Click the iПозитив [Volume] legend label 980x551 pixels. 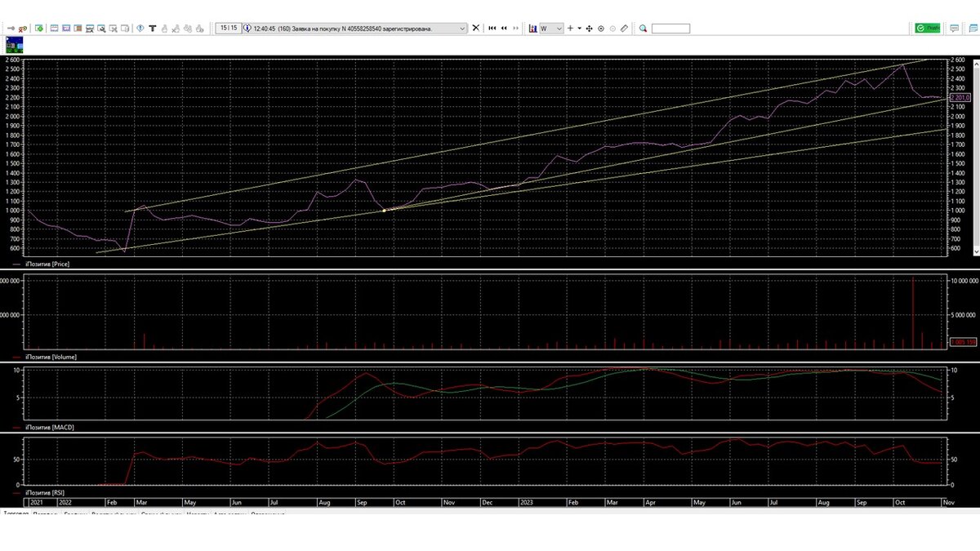[50, 357]
